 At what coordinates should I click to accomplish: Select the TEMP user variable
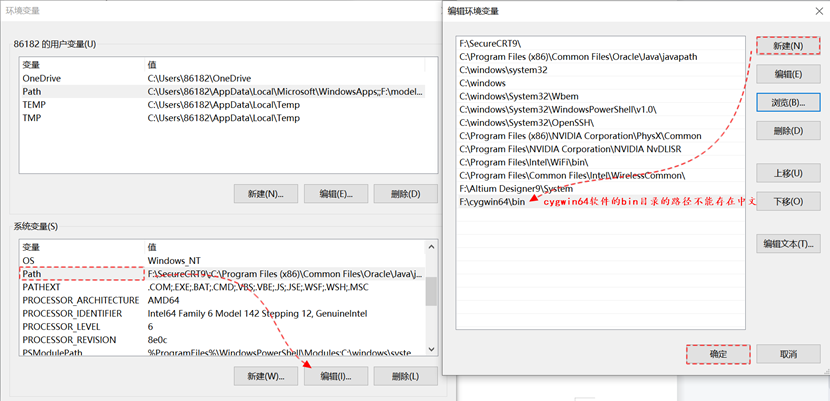pyautogui.click(x=222, y=105)
